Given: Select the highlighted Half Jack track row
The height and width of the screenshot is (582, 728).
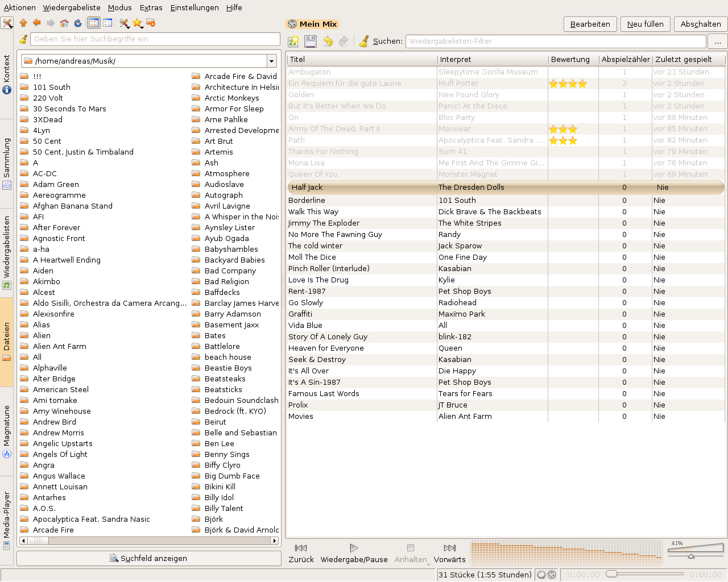Looking at the screenshot, I should coord(506,187).
